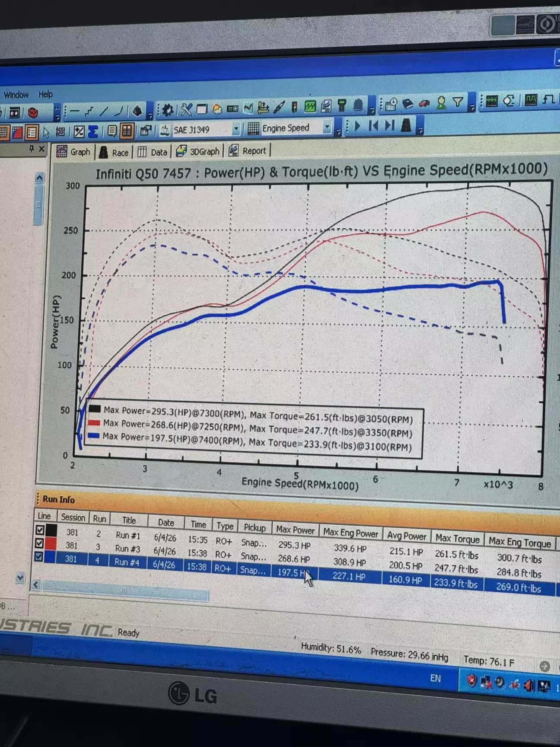Expand the run list down arrow
Image resolution: width=560 pixels, height=747 pixels.
(x=20, y=578)
